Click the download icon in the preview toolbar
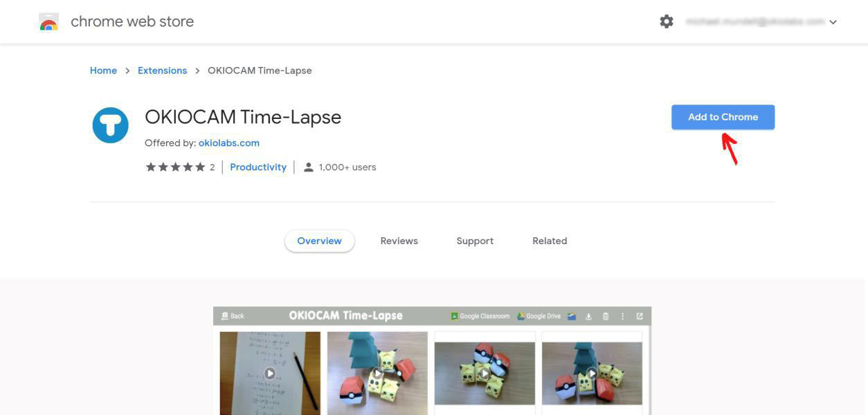The image size is (868, 415). [588, 316]
